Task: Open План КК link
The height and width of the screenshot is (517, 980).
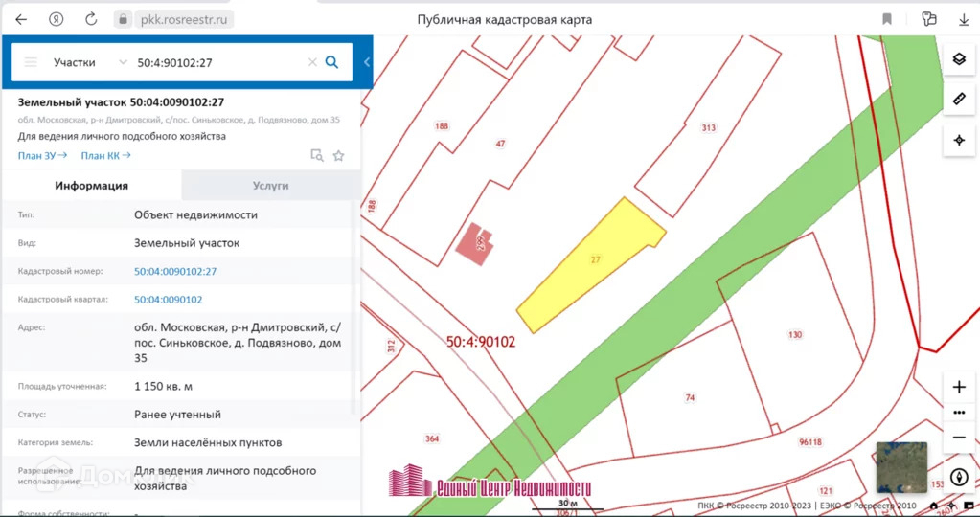Action: pyautogui.click(x=105, y=155)
